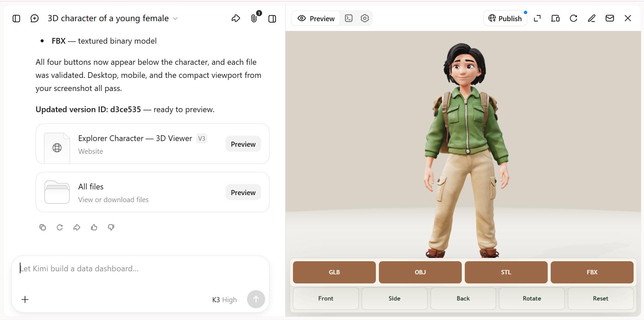The image size is (644, 320).
Task: Open the K3 High model selector
Action: coord(225,300)
